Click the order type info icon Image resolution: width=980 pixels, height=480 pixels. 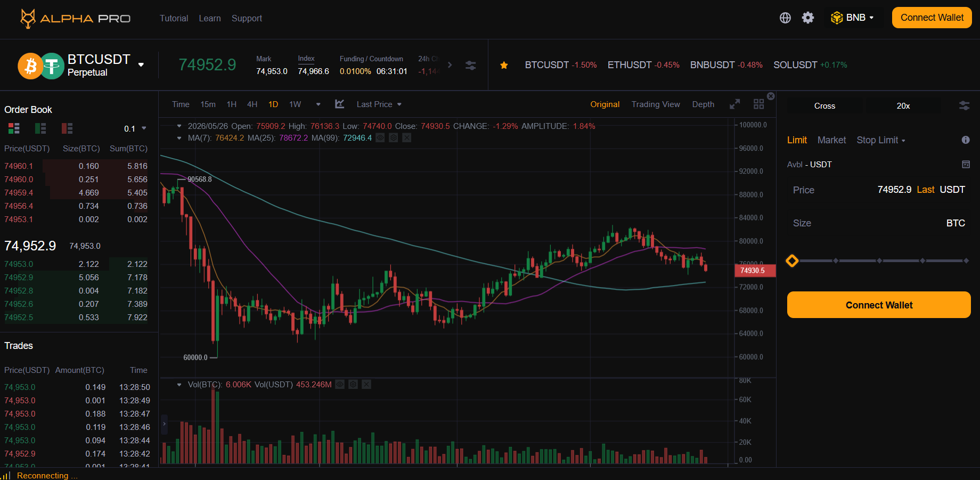[x=966, y=140]
